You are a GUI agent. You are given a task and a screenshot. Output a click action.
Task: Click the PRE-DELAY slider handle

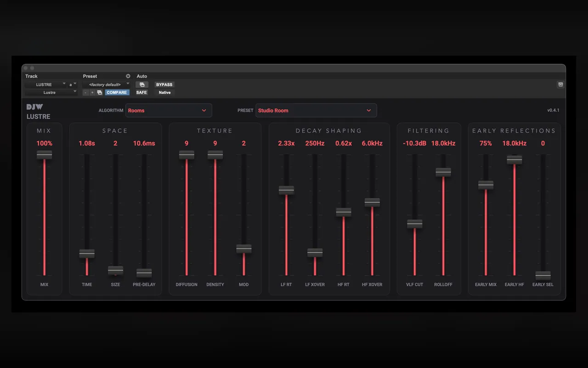[x=144, y=273]
